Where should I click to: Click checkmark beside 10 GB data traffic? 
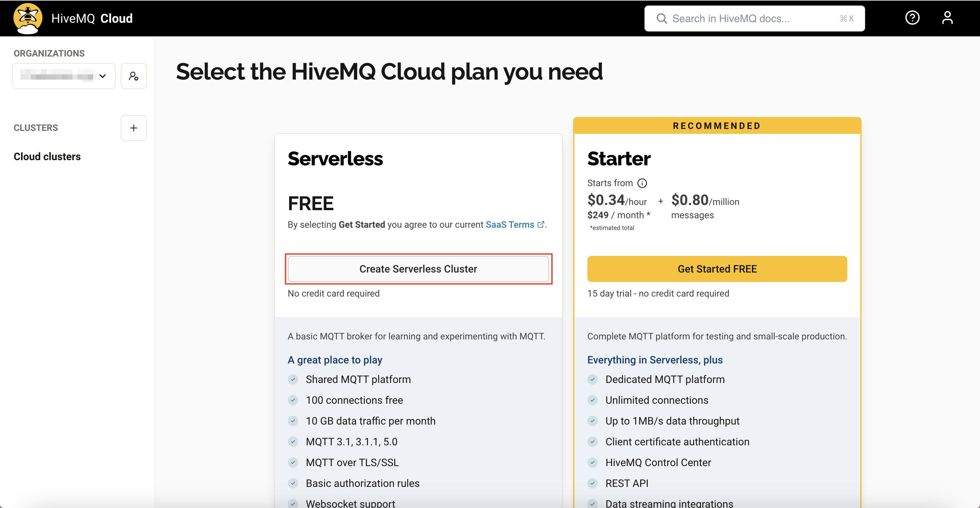click(x=293, y=421)
